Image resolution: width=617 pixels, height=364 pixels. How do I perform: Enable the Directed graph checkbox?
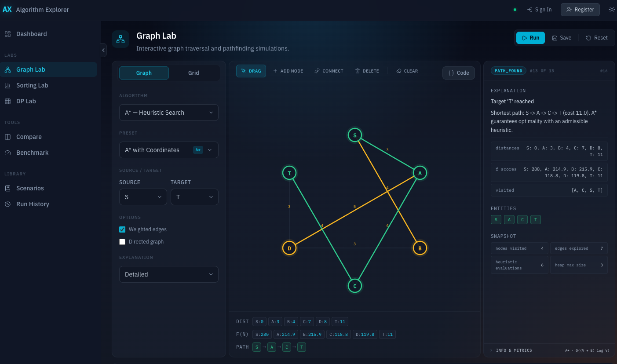[x=122, y=241]
